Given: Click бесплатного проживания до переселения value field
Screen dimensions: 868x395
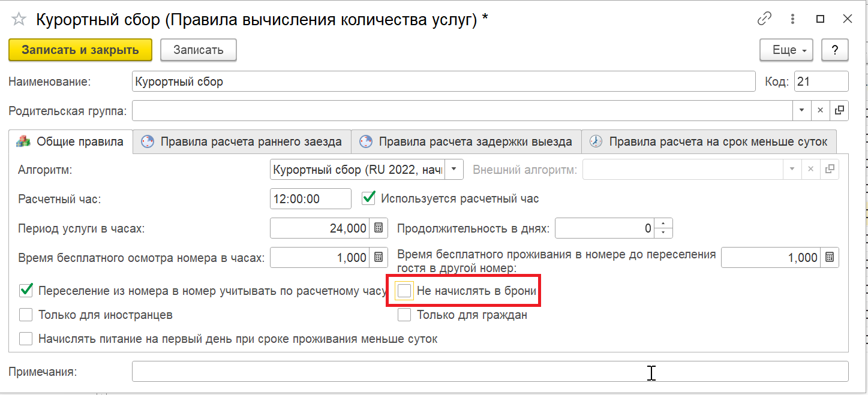Looking at the screenshot, I should coord(772,258).
